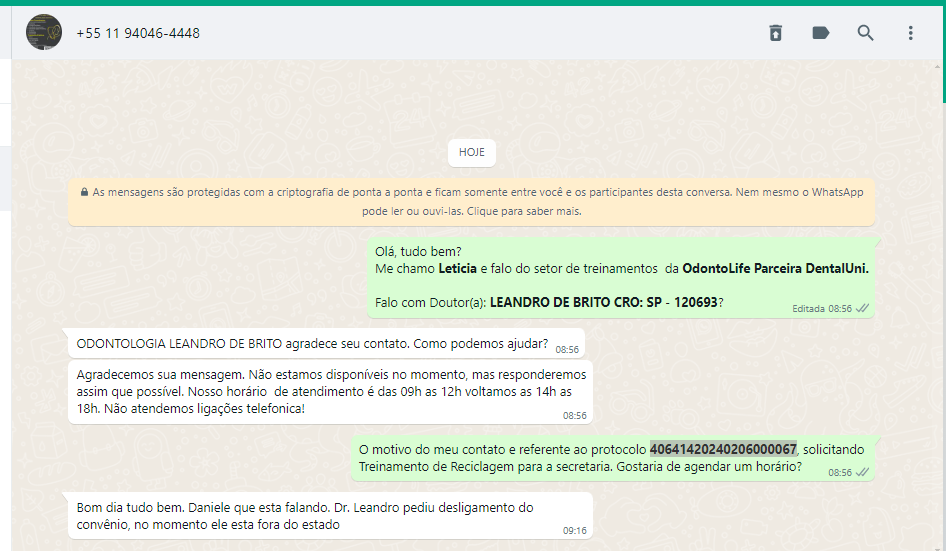Image resolution: width=946 pixels, height=551 pixels.
Task: Click read-receipt checkmarks on edited message
Action: tap(863, 308)
